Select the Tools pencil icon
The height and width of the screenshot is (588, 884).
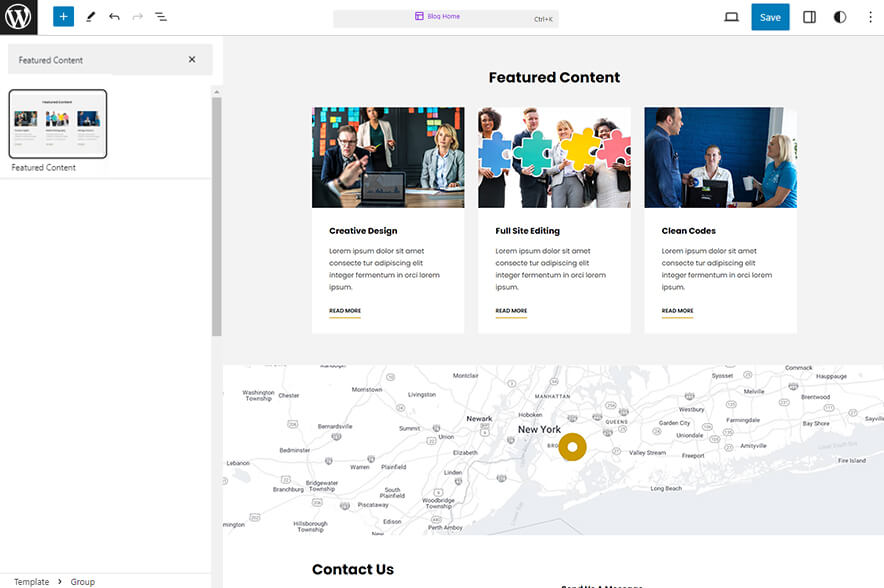click(89, 16)
